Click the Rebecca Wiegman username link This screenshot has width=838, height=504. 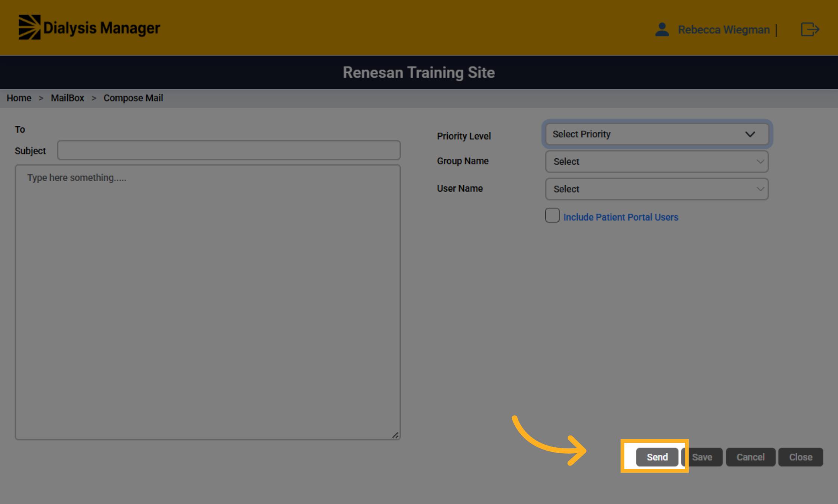click(724, 29)
